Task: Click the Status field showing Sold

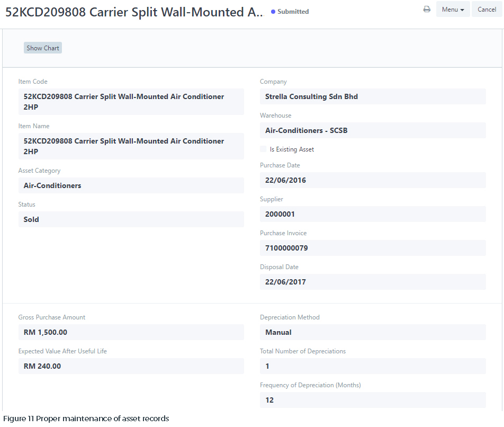Action: pos(131,219)
